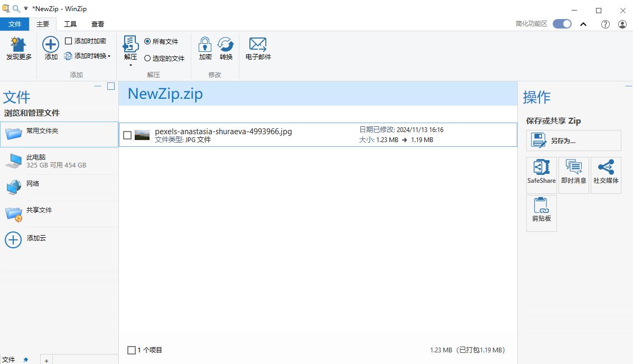Click the 加密 padlock icon
The width and height of the screenshot is (633, 364).
coord(205,44)
